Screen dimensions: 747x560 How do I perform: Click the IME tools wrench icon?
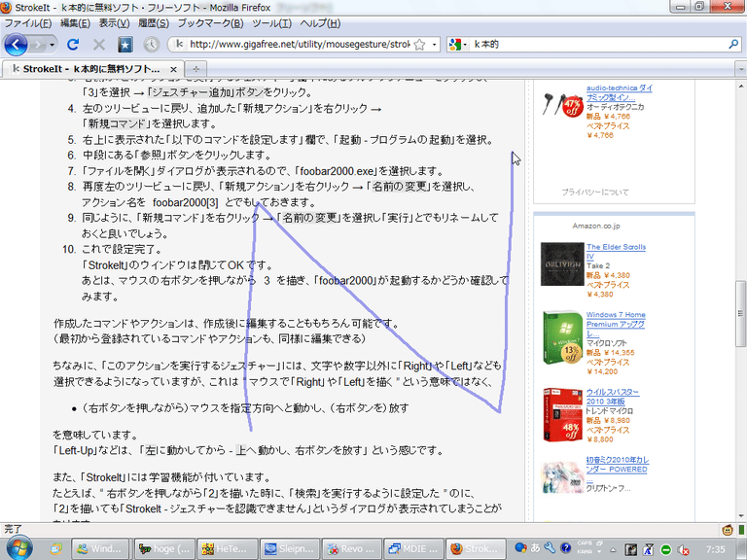550,547
